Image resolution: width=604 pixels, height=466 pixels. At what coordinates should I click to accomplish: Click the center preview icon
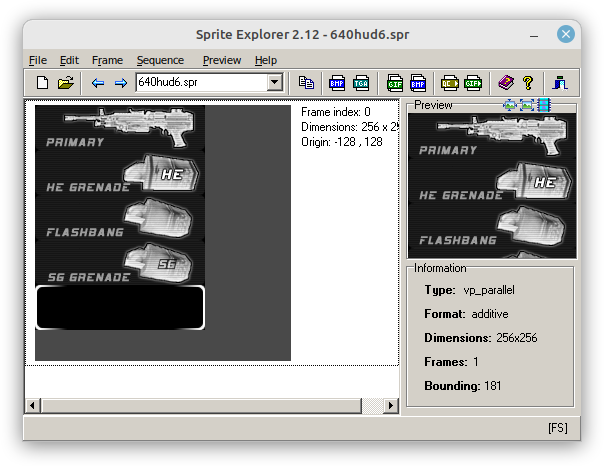click(x=510, y=105)
